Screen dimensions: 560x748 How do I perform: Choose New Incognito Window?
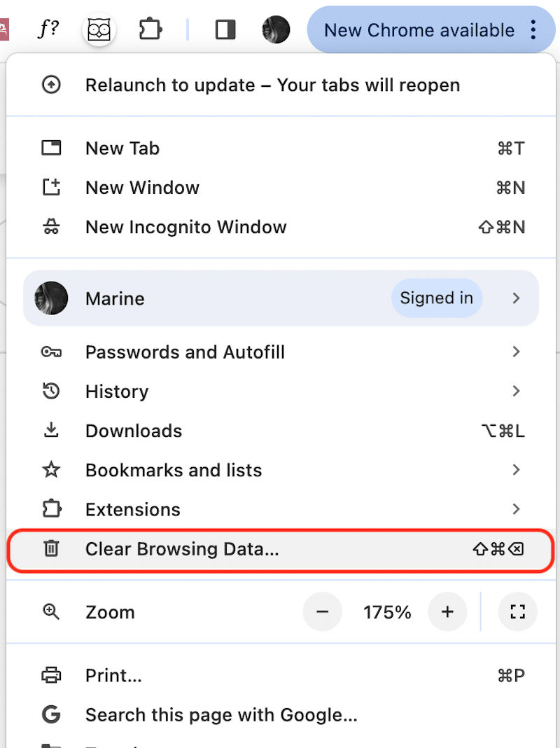click(x=185, y=227)
